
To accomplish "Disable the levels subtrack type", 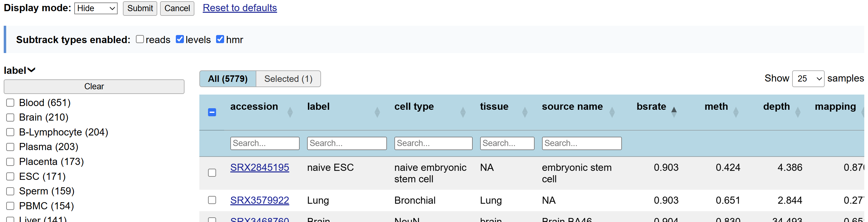I will tap(180, 39).
